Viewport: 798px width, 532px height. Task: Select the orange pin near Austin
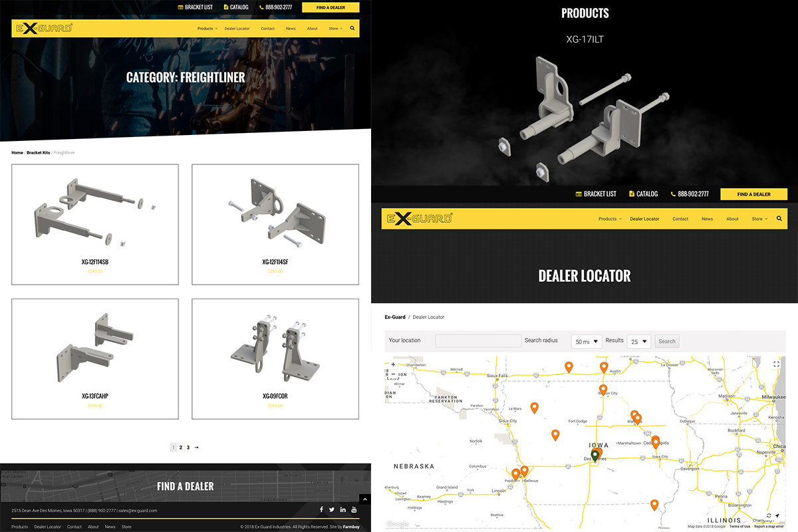pyautogui.click(x=604, y=367)
